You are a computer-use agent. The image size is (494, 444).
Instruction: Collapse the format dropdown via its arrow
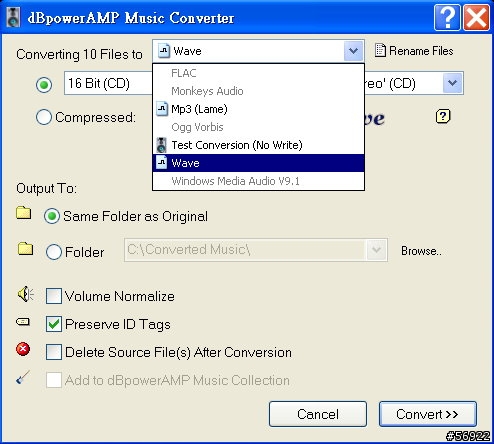pyautogui.click(x=353, y=51)
